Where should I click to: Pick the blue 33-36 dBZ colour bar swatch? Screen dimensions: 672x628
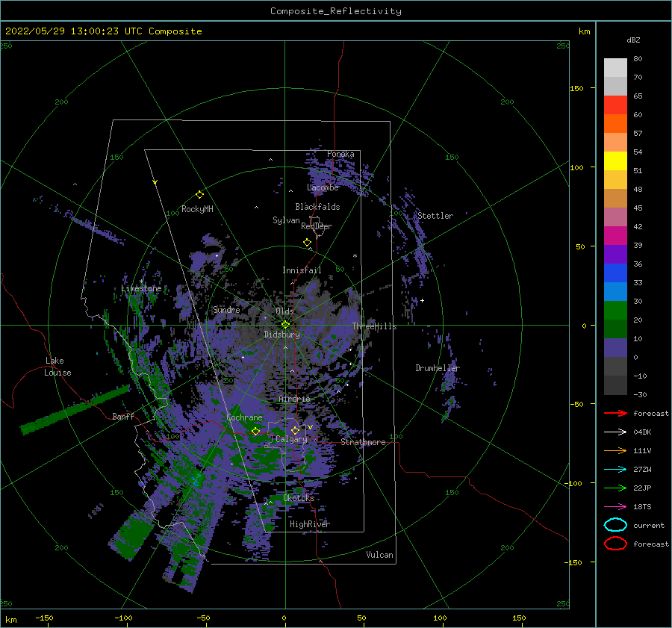pyautogui.click(x=616, y=273)
